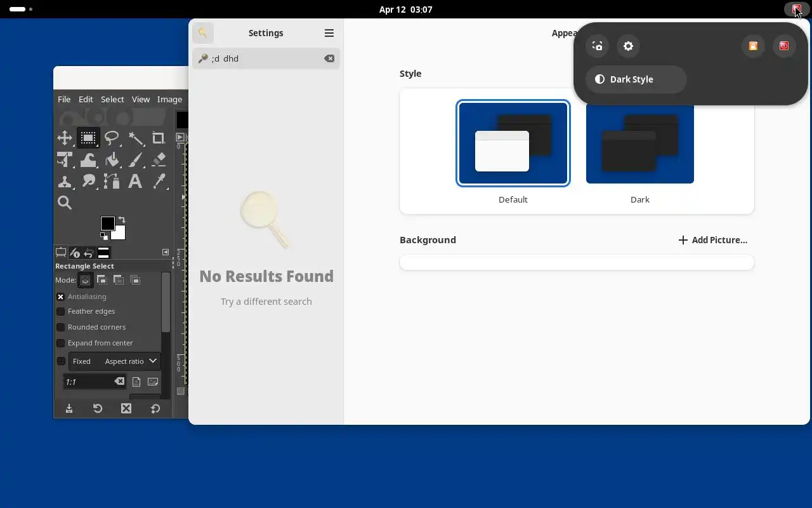This screenshot has width=812, height=508.
Task: Set landscape orientation for aspect ratio
Action: click(153, 382)
